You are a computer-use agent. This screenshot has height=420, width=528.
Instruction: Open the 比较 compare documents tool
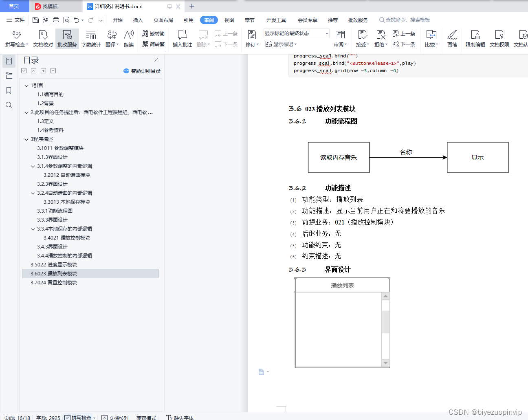coord(431,39)
